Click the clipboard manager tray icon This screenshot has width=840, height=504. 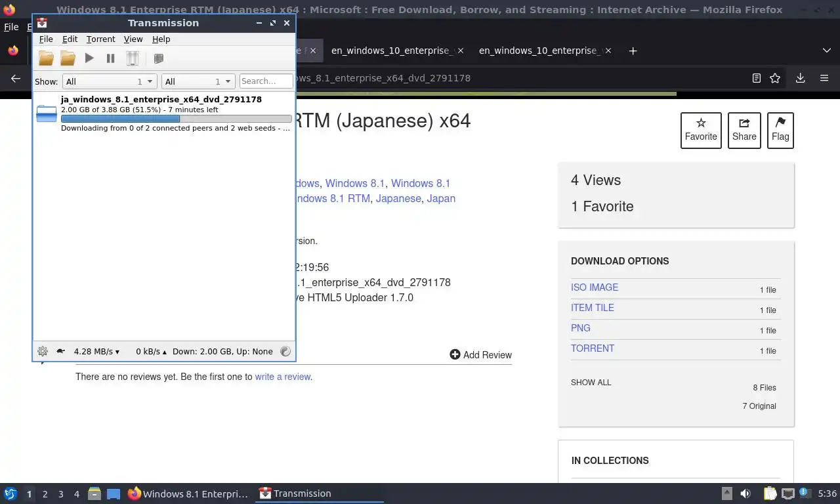click(770, 493)
